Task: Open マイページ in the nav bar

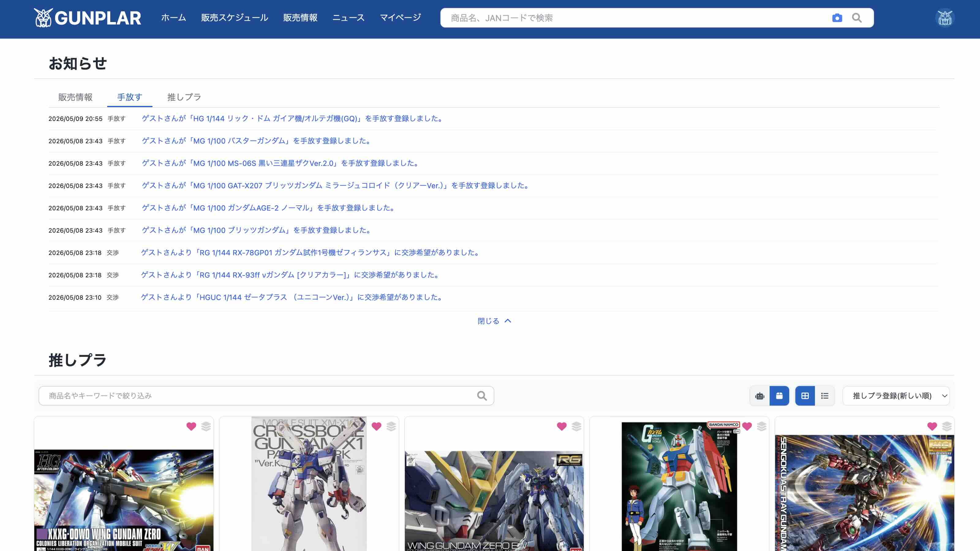Action: 400,17
